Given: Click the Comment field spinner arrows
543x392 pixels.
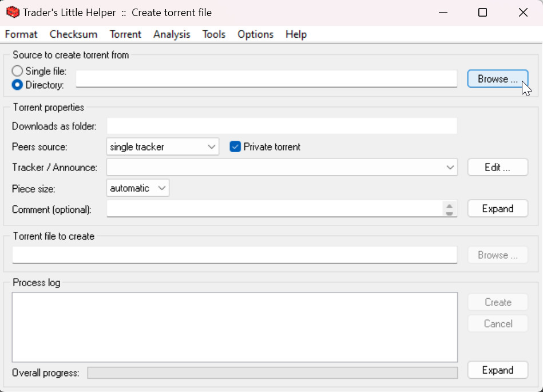Looking at the screenshot, I should pyautogui.click(x=450, y=209).
